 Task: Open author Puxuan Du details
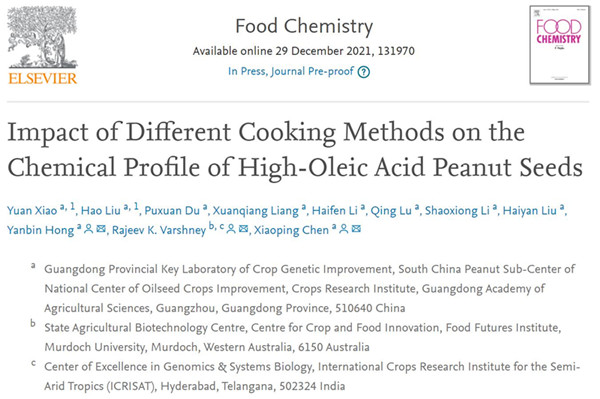coord(172,210)
